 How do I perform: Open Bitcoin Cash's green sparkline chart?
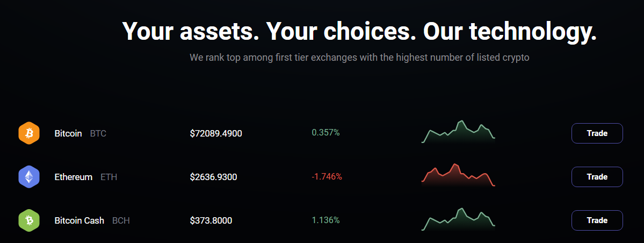click(458, 219)
